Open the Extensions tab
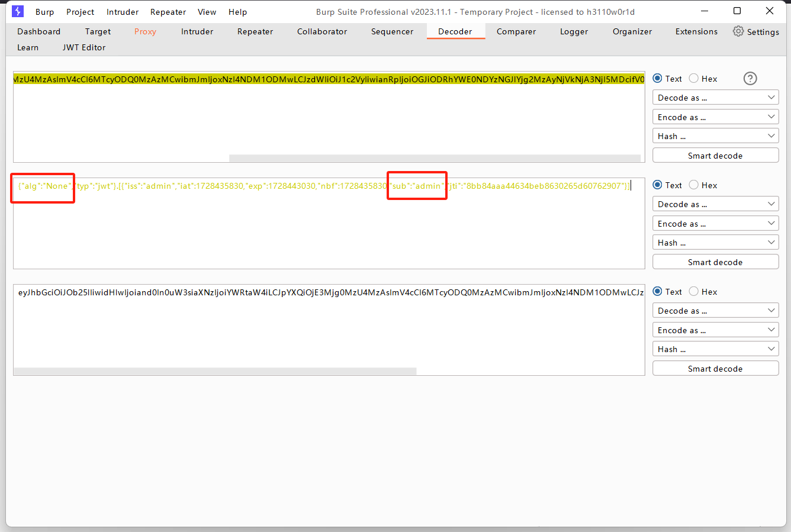Viewport: 791px width, 532px height. click(696, 31)
